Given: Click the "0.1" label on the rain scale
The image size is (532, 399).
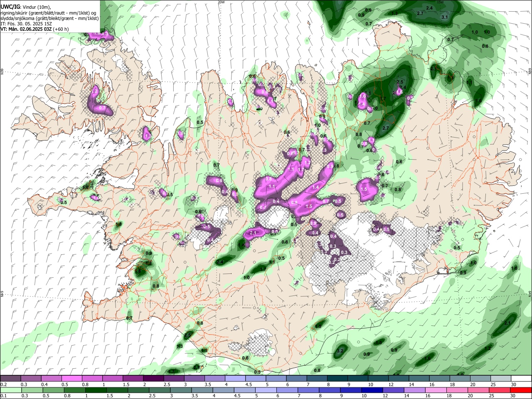Looking at the screenshot, I should [3, 396].
